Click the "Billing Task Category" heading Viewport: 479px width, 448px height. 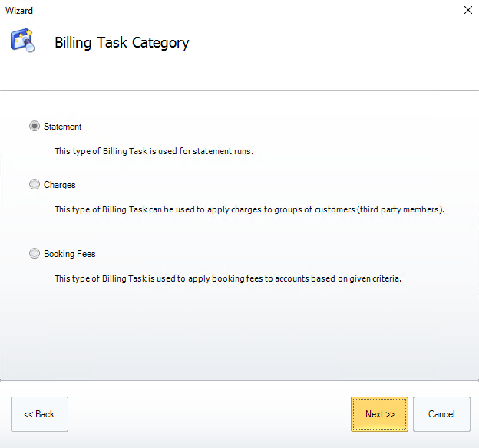[x=121, y=43]
